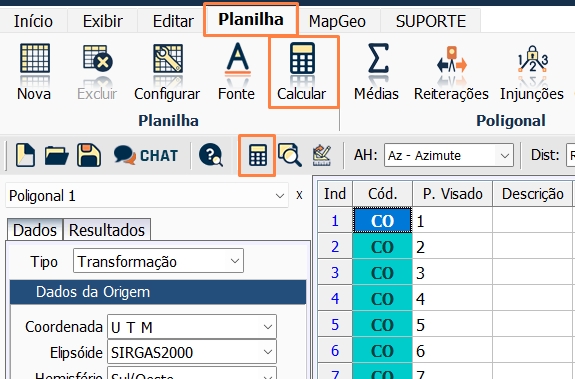This screenshot has width=575, height=379.
Task: Select row index 4 header
Action: (335, 298)
